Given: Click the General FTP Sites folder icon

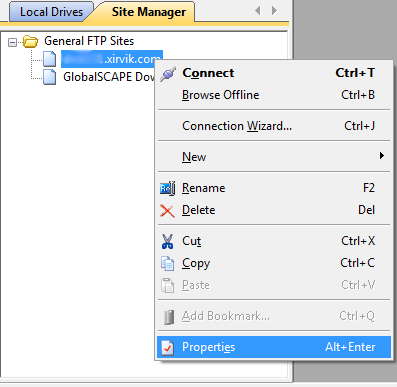Looking at the screenshot, I should pyautogui.click(x=31, y=42).
